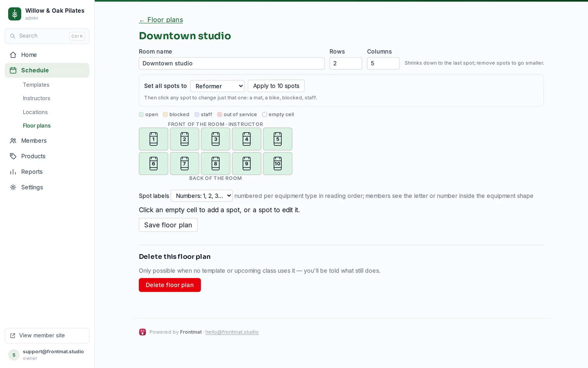Open the Set all spots to Reformer dropdown
This screenshot has height=368, width=588.
click(x=218, y=86)
